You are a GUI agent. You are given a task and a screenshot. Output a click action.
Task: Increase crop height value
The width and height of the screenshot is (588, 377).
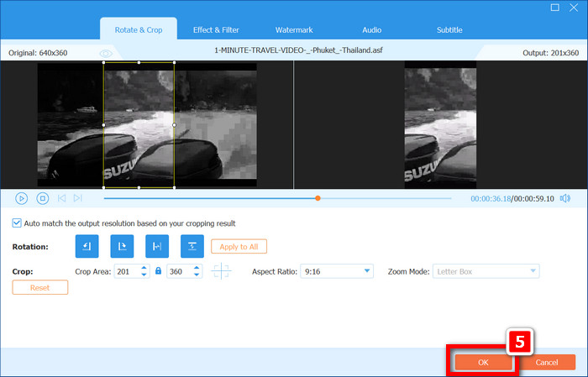pyautogui.click(x=197, y=268)
